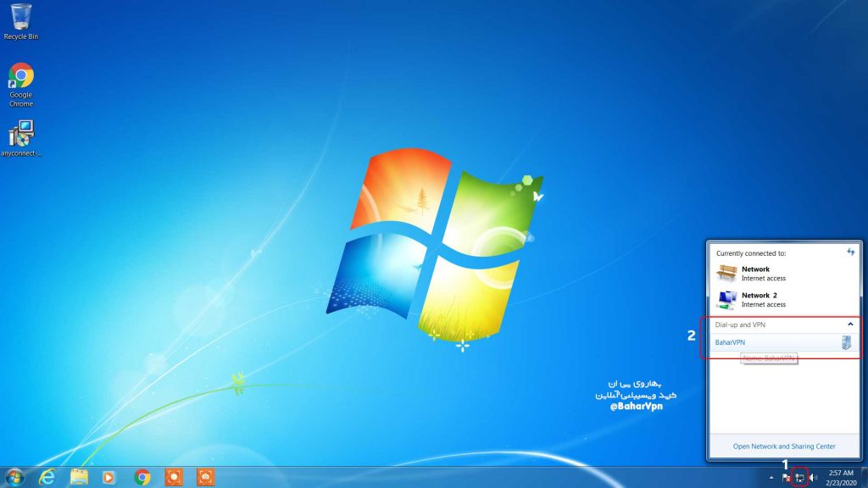Image resolution: width=868 pixels, height=488 pixels.
Task: Open the Action Center flag icon
Action: 786,478
